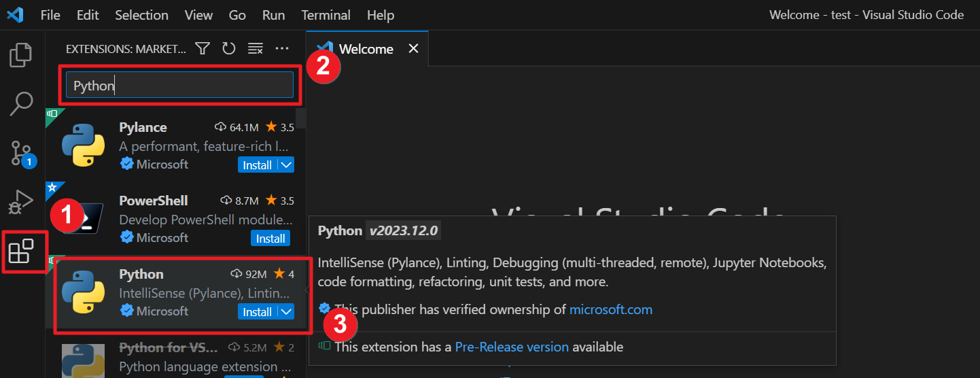Close the Welcome tab
Screen dimensions: 980x378
point(413,49)
